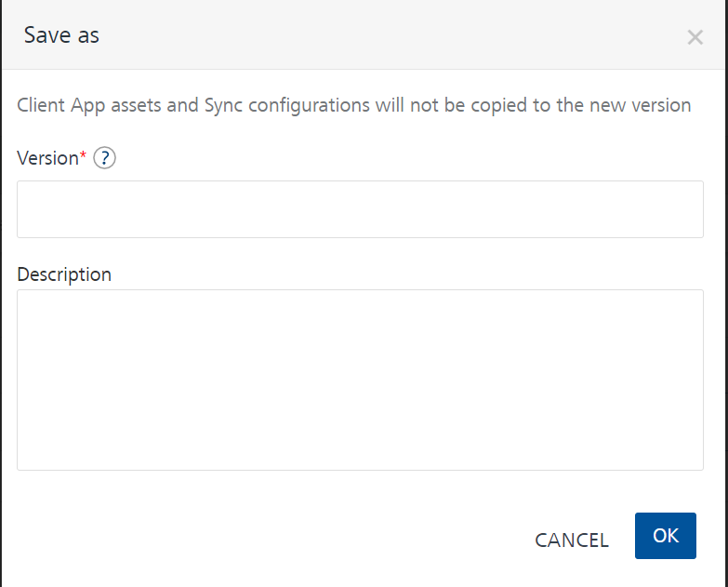Image resolution: width=728 pixels, height=587 pixels.
Task: Click the Version help question mark icon
Action: tap(105, 159)
